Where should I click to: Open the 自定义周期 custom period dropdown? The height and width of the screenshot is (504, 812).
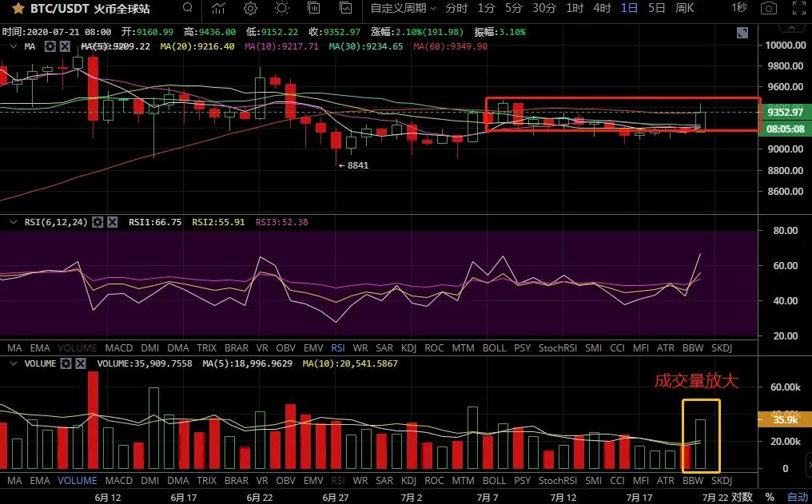point(404,8)
